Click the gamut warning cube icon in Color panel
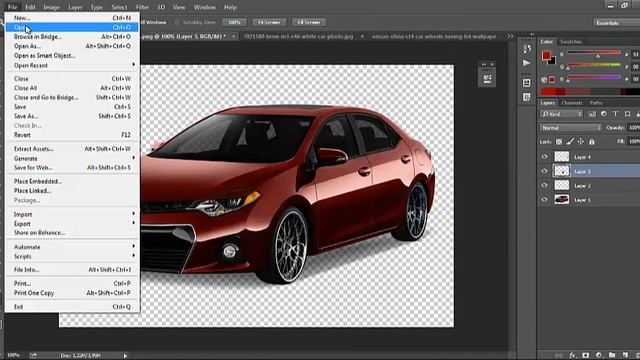 pos(544,80)
